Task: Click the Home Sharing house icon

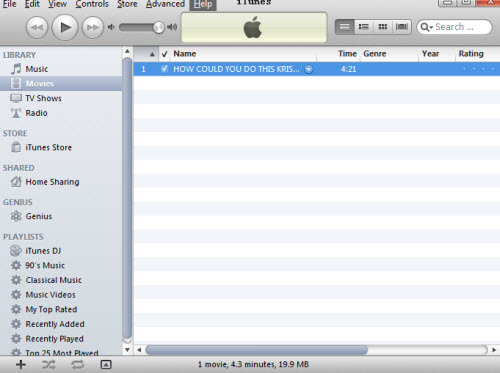Action: tap(16, 182)
